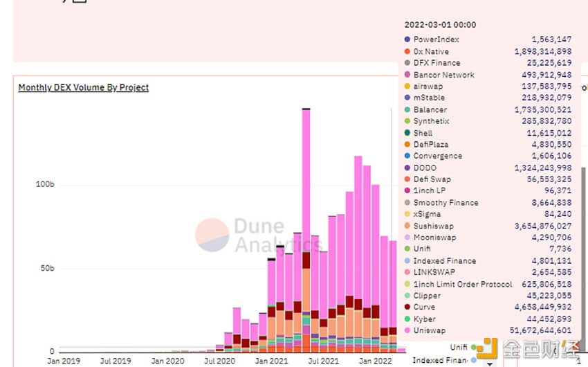
Task: Click the Dune Analytics watermark logo circle
Action: pos(212,235)
